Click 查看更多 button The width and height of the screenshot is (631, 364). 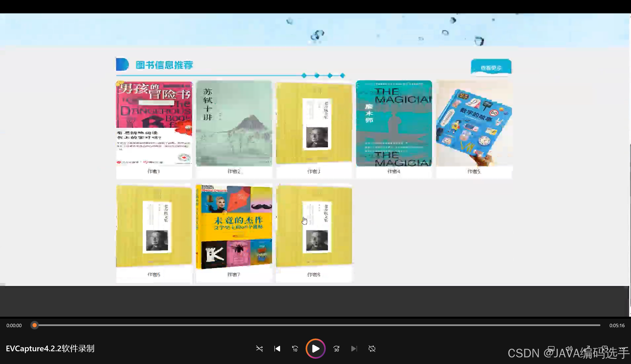click(491, 68)
